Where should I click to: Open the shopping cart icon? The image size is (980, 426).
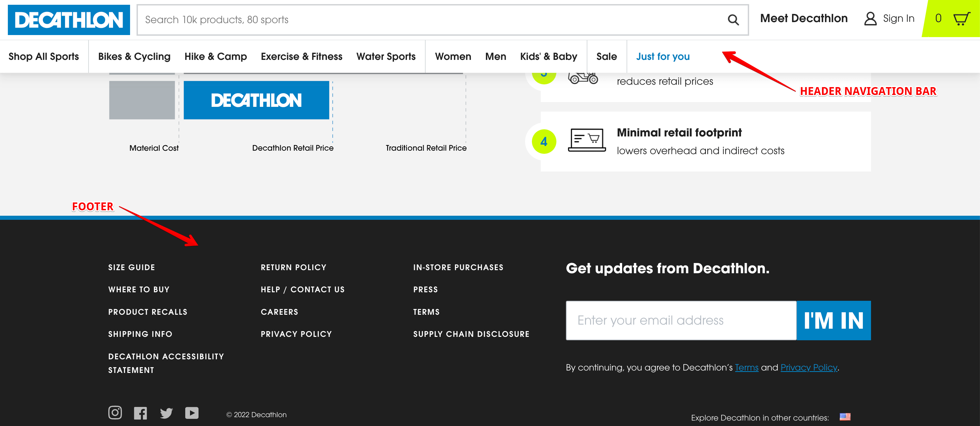click(961, 19)
